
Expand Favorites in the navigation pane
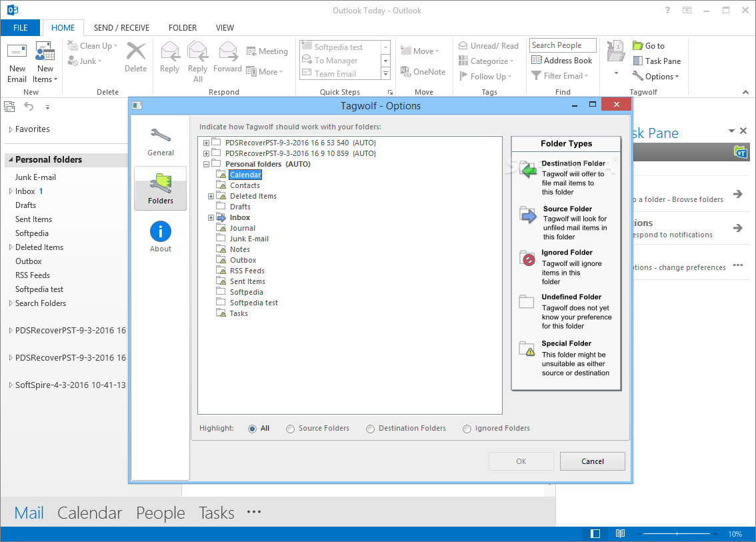click(11, 129)
